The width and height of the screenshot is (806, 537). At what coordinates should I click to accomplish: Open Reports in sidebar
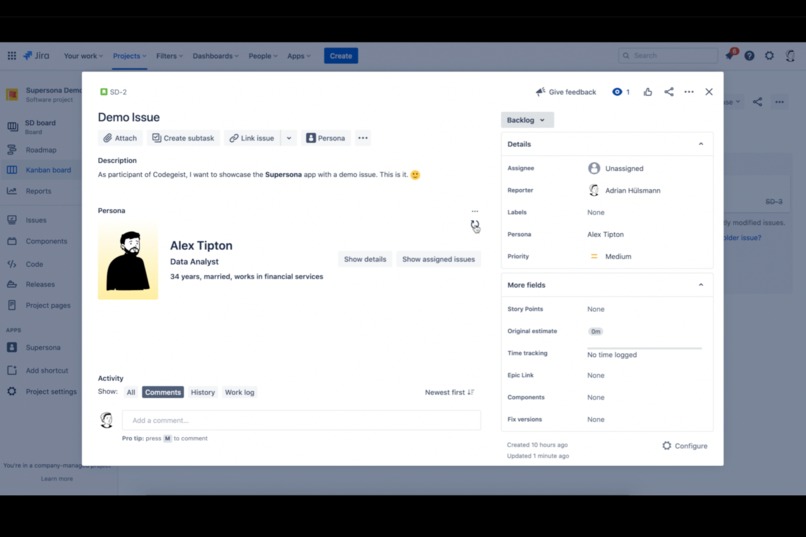click(x=41, y=191)
